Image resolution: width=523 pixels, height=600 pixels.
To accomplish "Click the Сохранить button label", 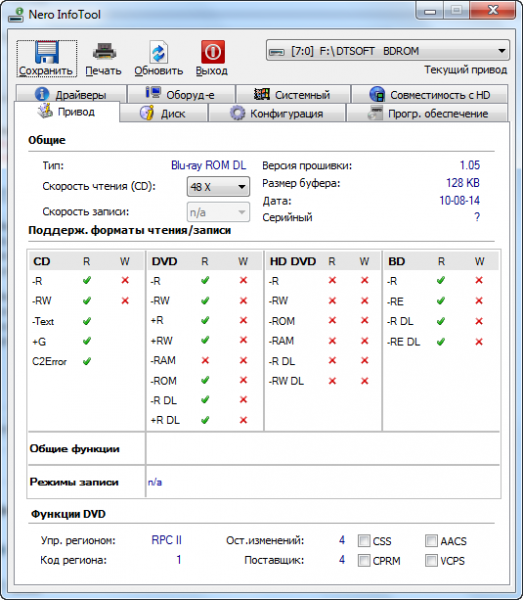I will click(46, 71).
